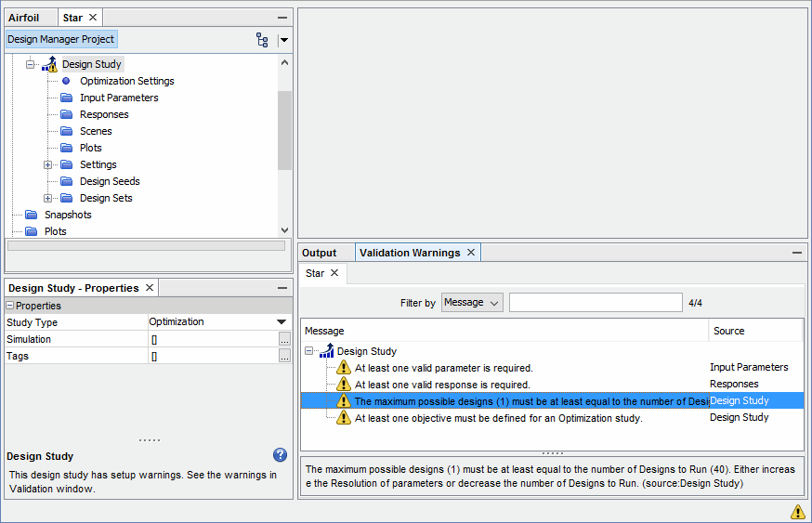This screenshot has height=523, width=812.
Task: Click the Simulation property browse button
Action: coord(284,339)
